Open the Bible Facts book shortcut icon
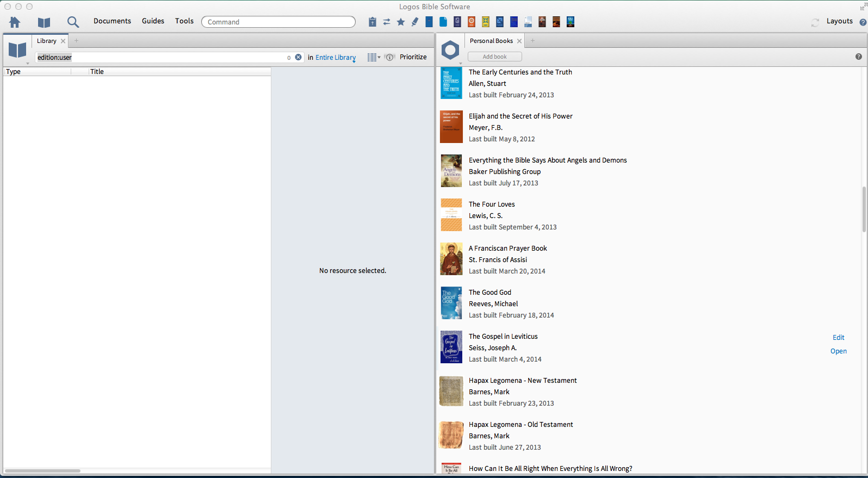 (x=571, y=22)
